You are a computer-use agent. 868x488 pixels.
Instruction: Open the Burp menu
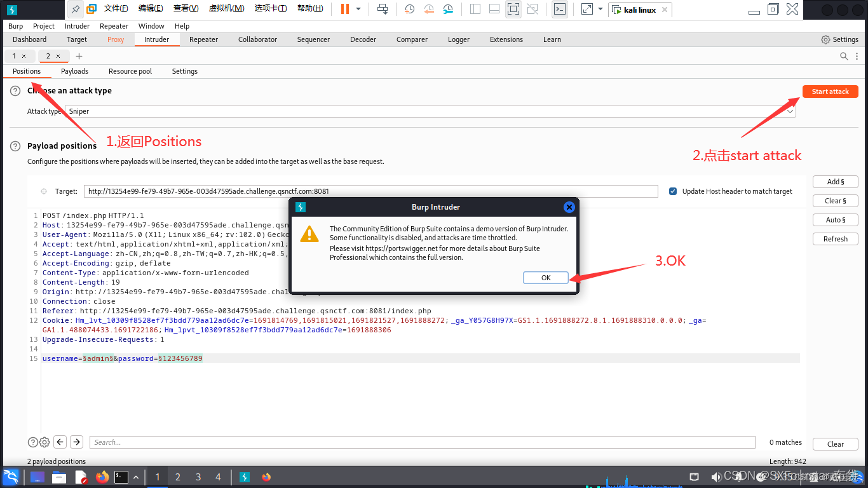[x=16, y=26]
